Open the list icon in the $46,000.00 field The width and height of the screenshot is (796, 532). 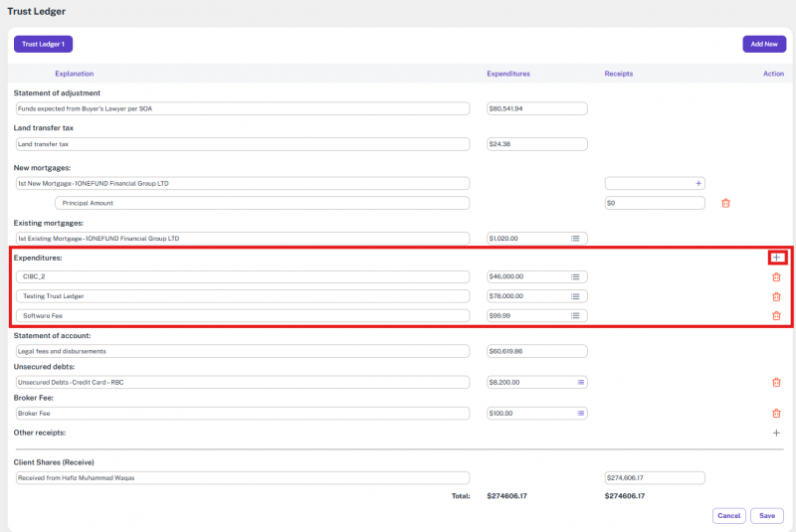tap(575, 277)
